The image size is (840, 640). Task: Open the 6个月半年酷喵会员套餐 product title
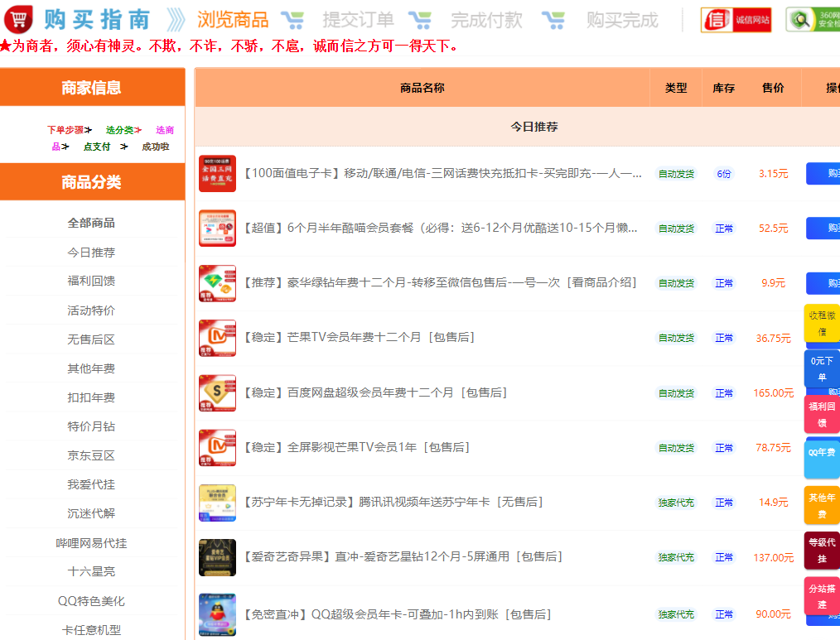click(440, 229)
